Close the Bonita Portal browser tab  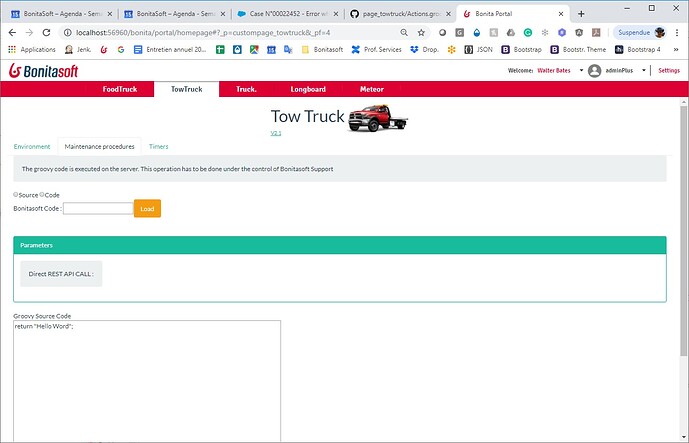561,14
